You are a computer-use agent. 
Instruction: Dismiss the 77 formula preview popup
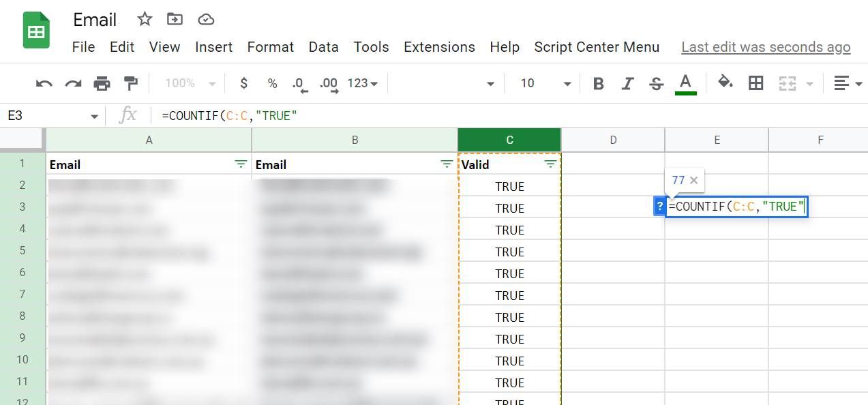694,180
